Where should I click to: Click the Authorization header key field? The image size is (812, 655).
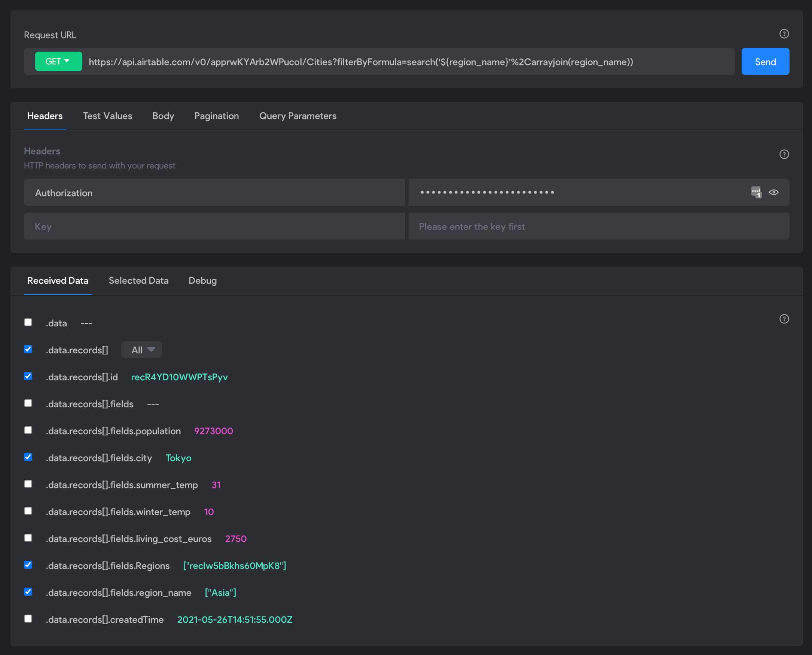214,193
